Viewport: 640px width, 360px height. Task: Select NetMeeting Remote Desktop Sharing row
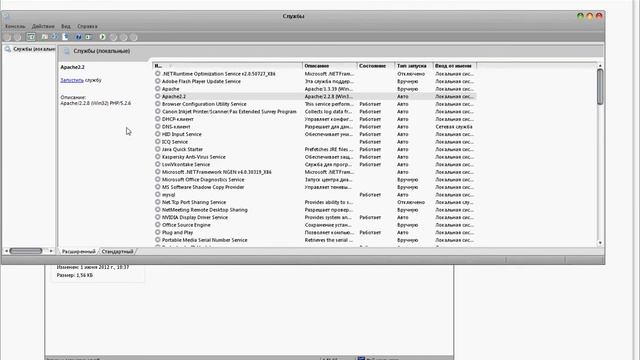pos(315,209)
